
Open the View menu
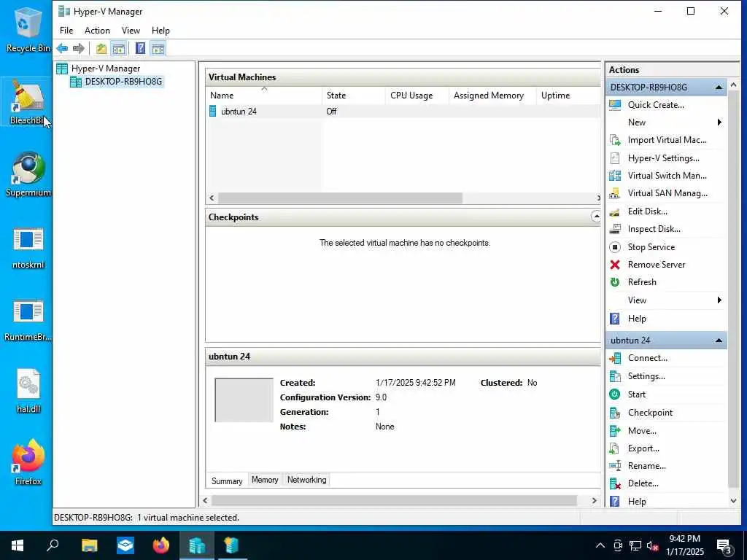point(131,31)
